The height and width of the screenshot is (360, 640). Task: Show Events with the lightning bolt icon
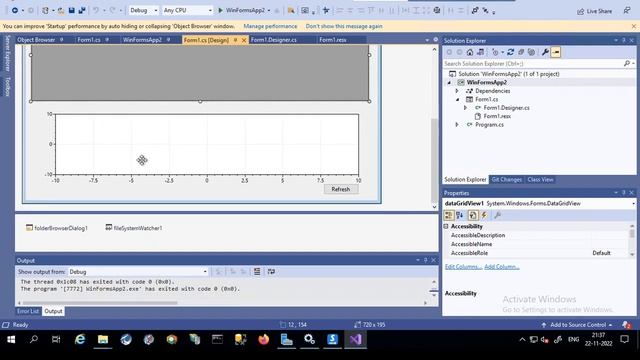[x=484, y=215]
